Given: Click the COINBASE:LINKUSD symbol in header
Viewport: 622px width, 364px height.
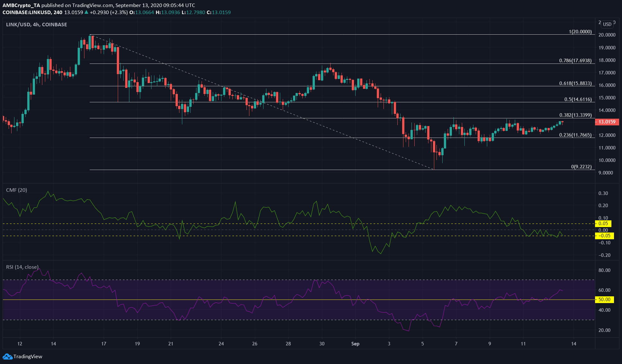Looking at the screenshot, I should tap(27, 12).
